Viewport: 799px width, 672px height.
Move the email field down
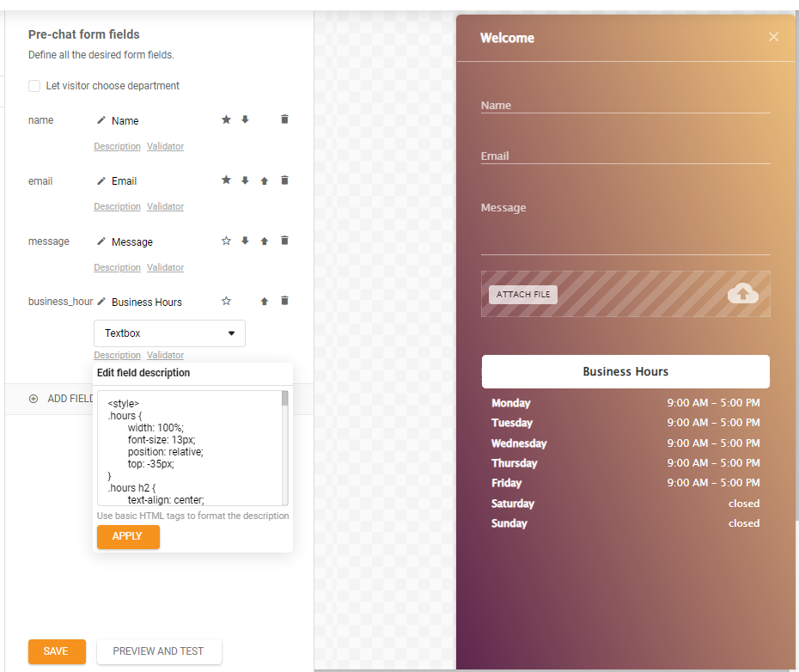click(245, 180)
